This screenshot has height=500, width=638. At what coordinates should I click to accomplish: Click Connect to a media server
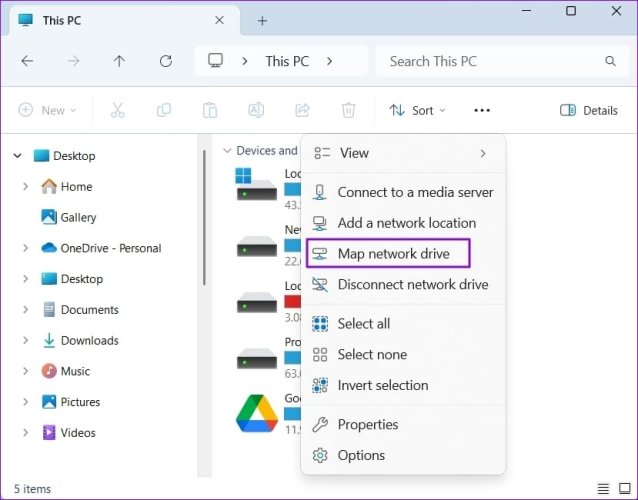point(403,192)
